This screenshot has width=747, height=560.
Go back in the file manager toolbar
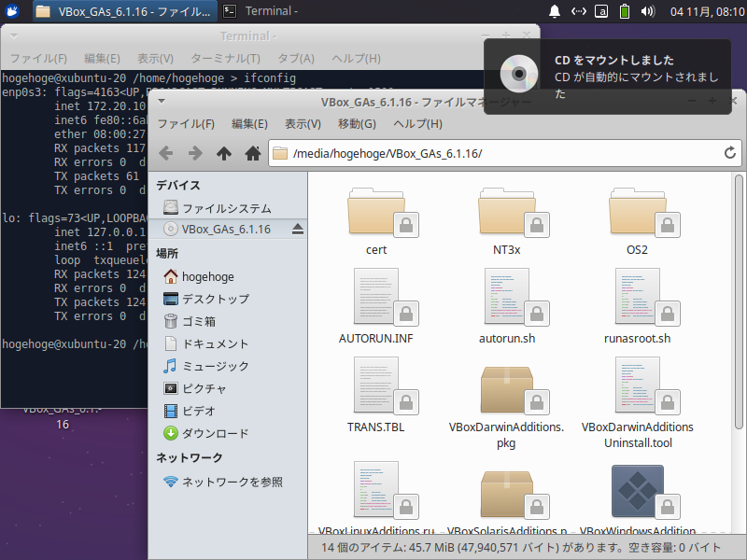coord(166,153)
